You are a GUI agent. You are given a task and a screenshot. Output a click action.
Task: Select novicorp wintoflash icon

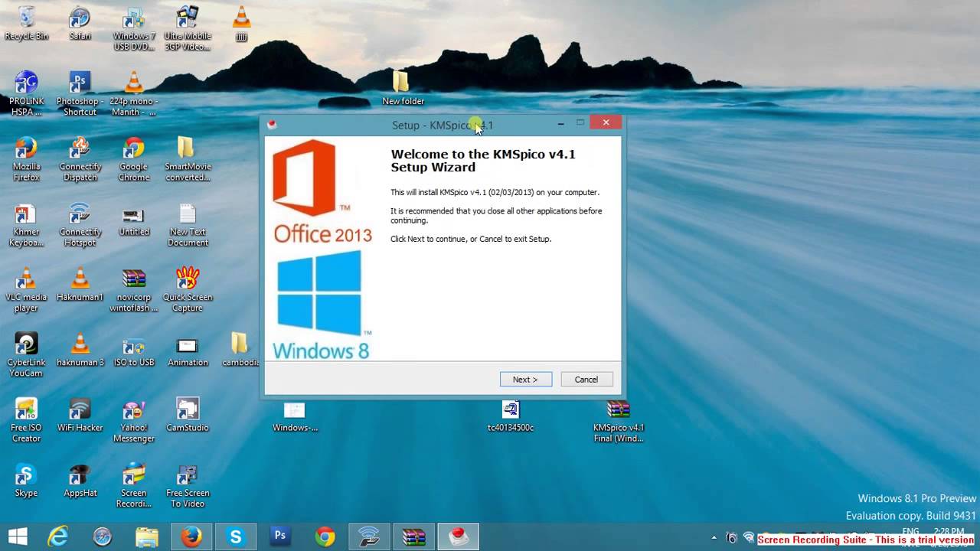click(x=134, y=290)
